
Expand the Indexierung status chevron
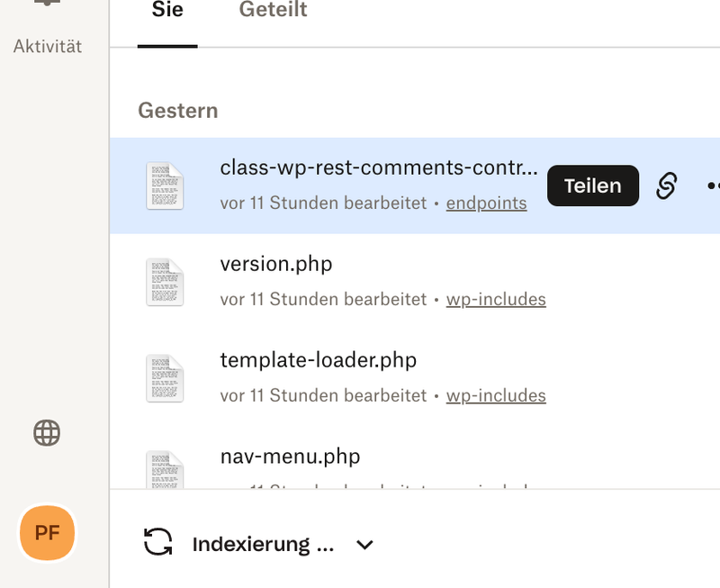[x=364, y=544]
